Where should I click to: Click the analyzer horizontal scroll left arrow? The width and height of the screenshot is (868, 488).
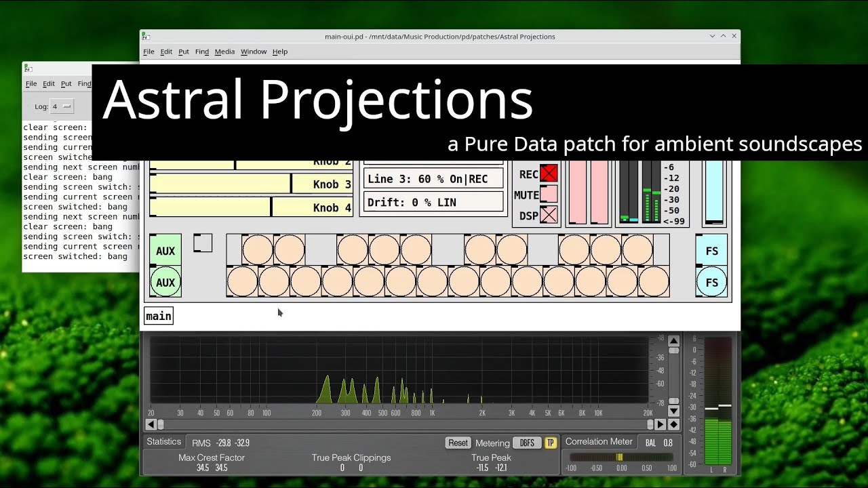tap(151, 424)
